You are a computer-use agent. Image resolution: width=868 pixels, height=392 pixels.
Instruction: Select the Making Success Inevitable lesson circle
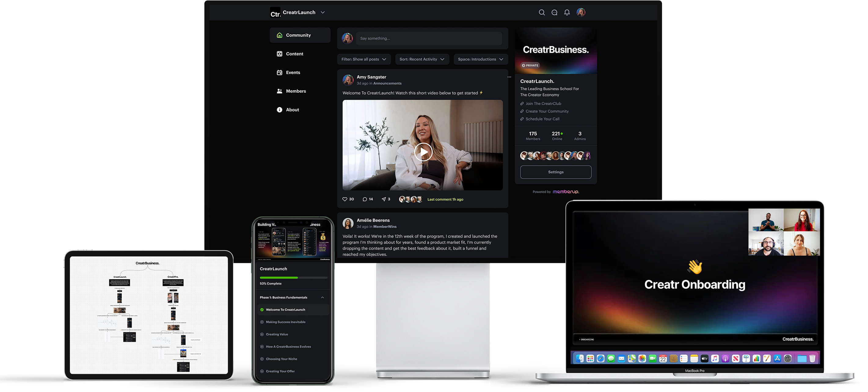click(x=262, y=322)
